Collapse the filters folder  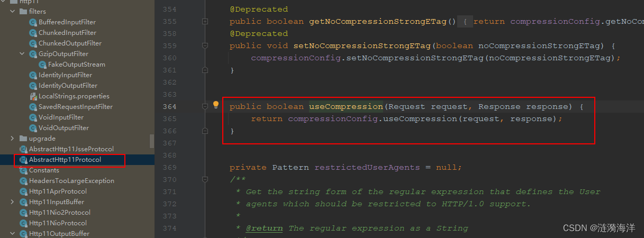13,12
